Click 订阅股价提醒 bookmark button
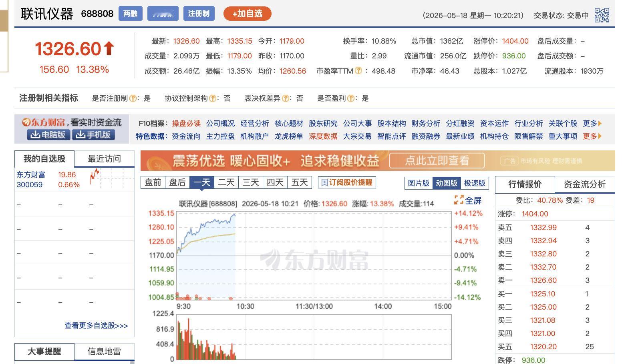Screen dimensions: 636x364 347,182
